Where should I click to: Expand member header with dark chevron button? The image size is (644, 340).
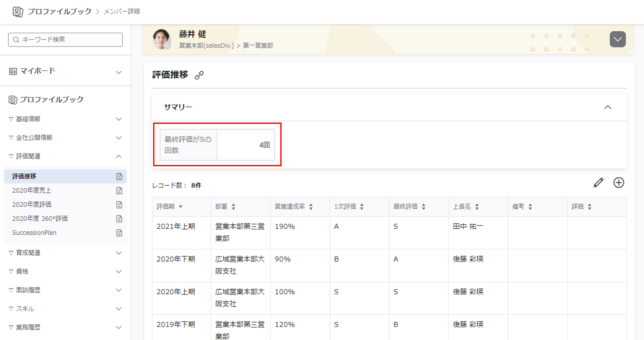617,39
